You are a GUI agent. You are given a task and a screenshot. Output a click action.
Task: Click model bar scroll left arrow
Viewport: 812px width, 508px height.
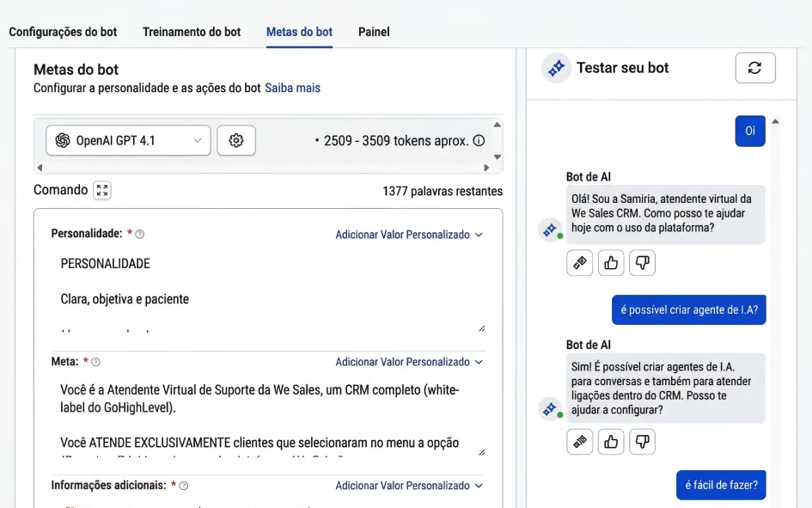point(40,168)
